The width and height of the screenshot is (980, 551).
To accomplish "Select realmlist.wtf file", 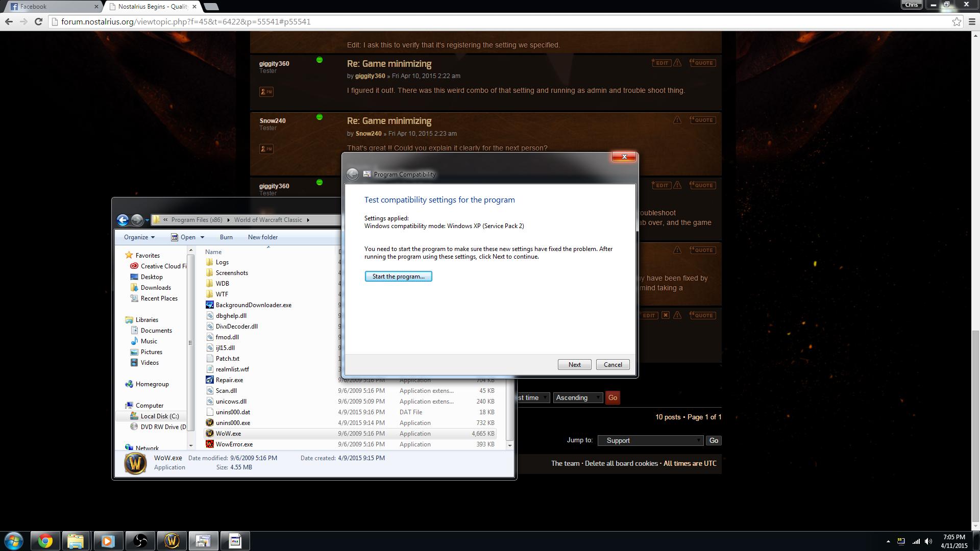I will tap(232, 369).
